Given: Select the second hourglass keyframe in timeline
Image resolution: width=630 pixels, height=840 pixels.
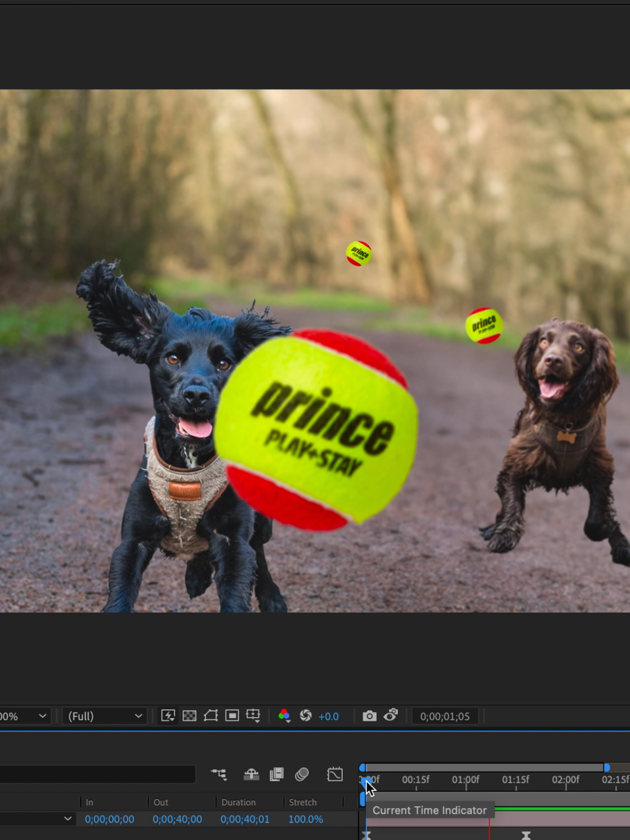Looking at the screenshot, I should (x=526, y=835).
